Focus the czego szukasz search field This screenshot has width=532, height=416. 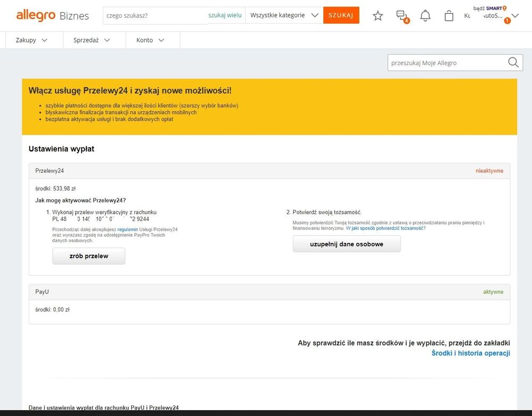tap(154, 15)
